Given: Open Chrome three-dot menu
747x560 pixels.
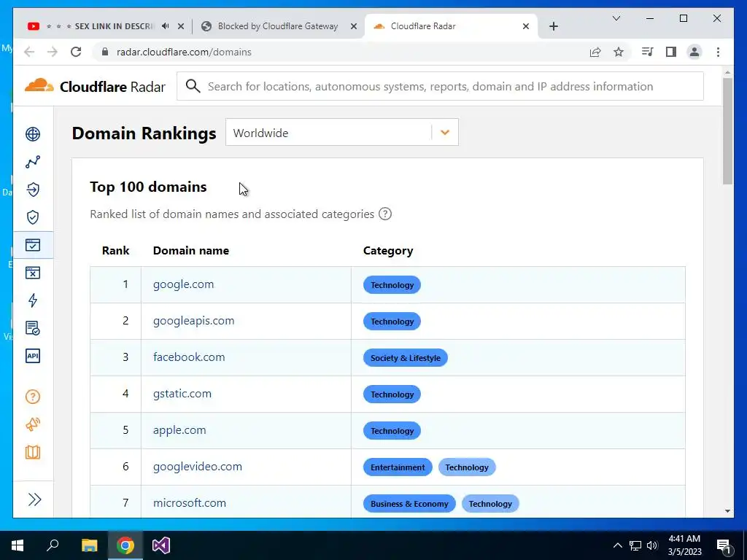Looking at the screenshot, I should click(718, 52).
